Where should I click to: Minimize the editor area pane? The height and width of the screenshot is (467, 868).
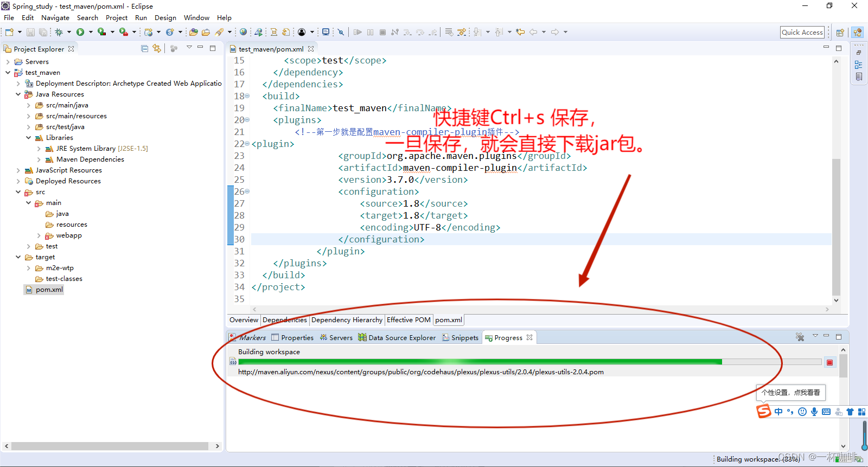(826, 48)
